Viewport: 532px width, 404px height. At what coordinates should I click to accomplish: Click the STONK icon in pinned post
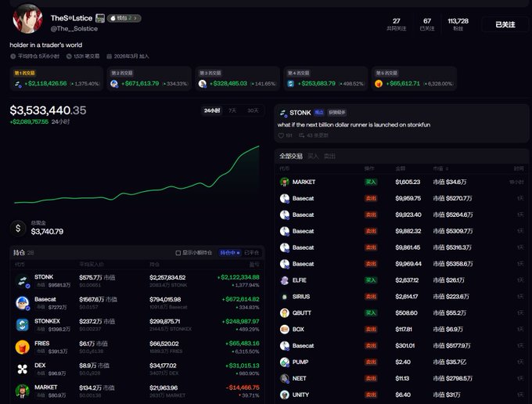(282, 113)
